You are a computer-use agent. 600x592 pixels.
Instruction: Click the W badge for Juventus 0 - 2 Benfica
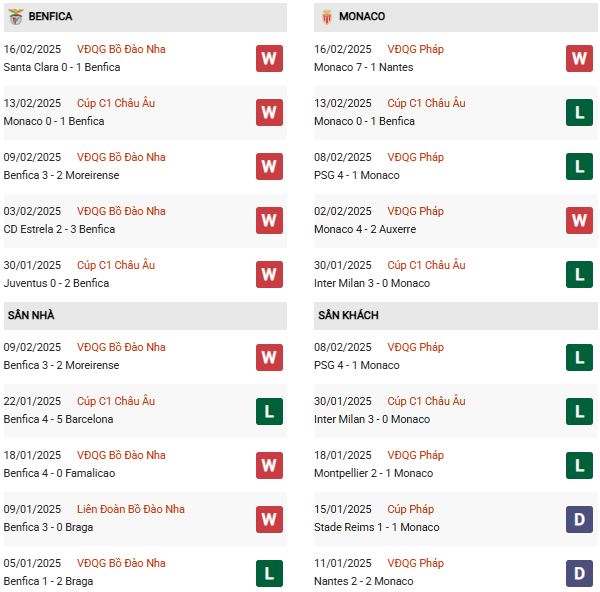(x=269, y=274)
